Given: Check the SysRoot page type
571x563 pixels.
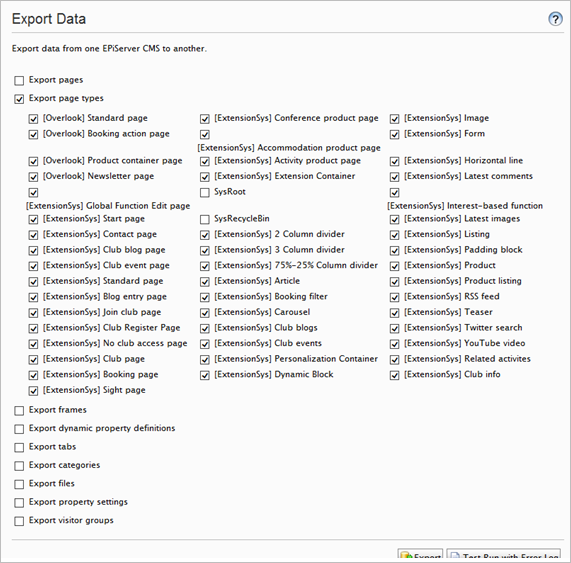Looking at the screenshot, I should tap(205, 192).
